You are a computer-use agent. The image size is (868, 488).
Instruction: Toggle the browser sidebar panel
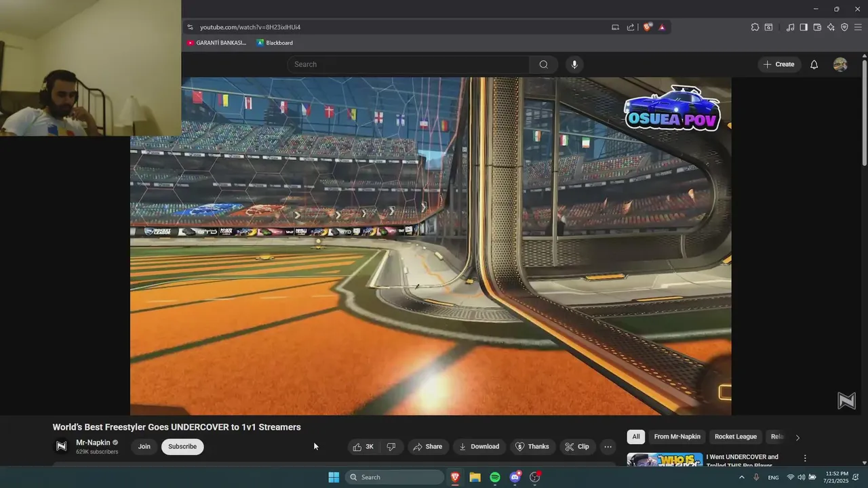pyautogui.click(x=804, y=27)
